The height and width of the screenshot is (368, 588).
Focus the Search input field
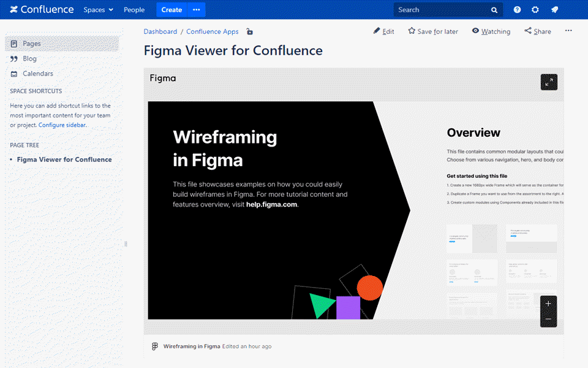448,10
